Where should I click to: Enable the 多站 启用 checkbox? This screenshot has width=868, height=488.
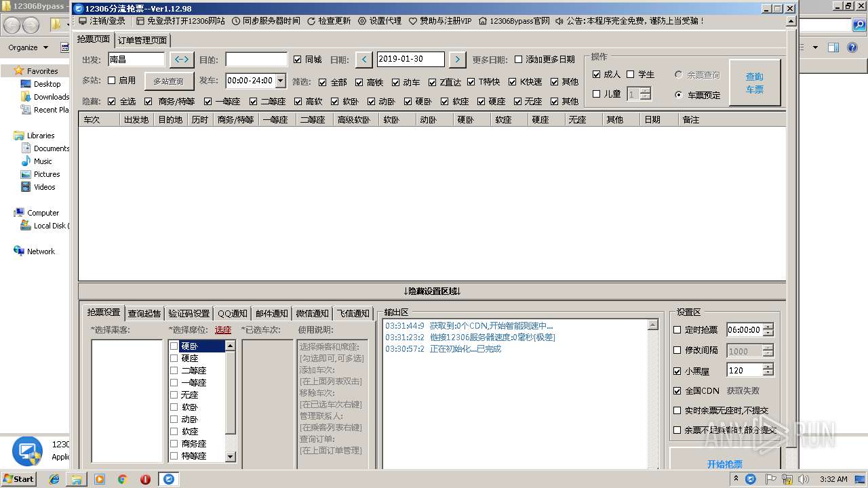pyautogui.click(x=112, y=81)
